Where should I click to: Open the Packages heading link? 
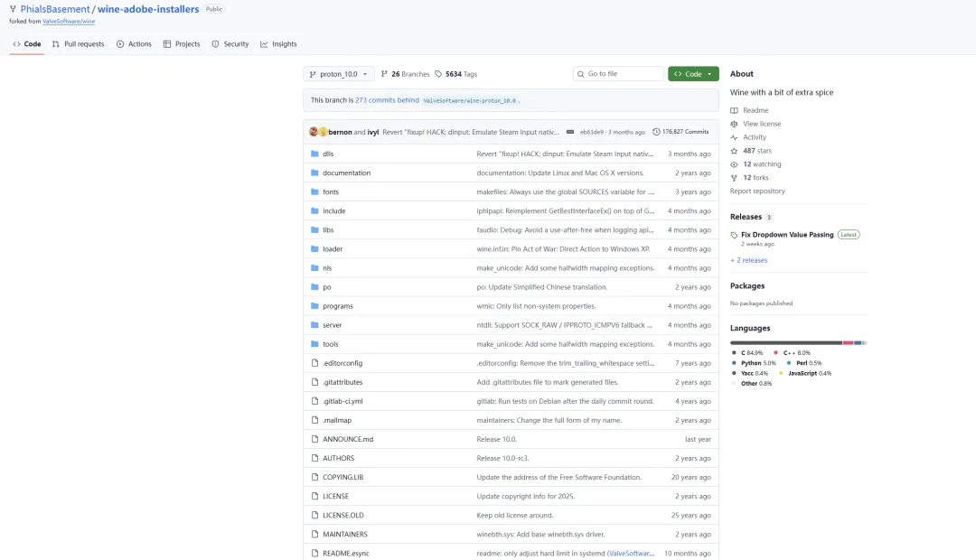click(x=747, y=285)
